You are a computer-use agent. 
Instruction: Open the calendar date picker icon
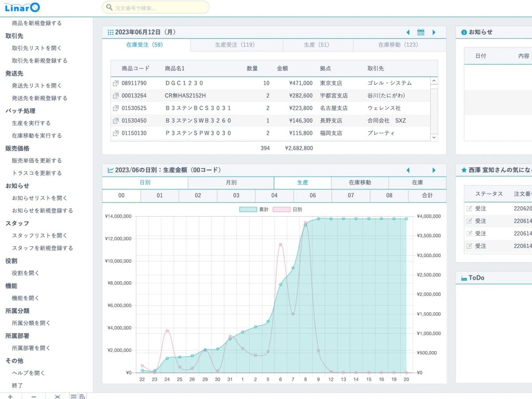(421, 32)
